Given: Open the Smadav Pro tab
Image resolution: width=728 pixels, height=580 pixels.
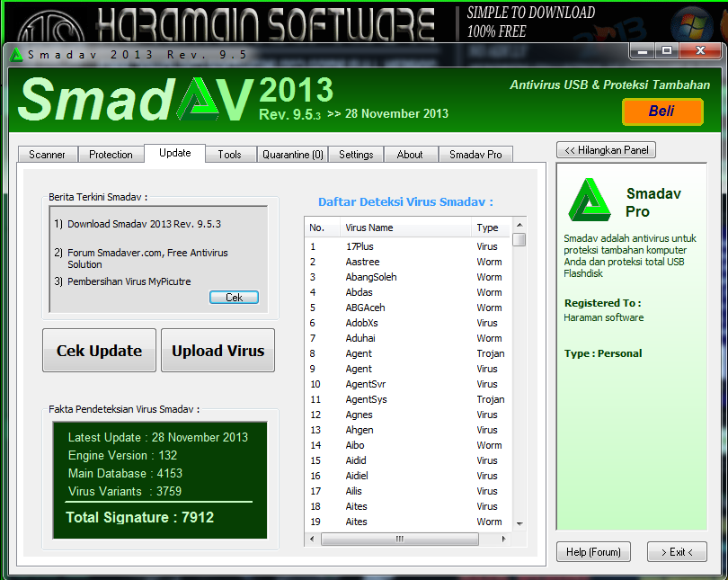Looking at the screenshot, I should coord(475,155).
